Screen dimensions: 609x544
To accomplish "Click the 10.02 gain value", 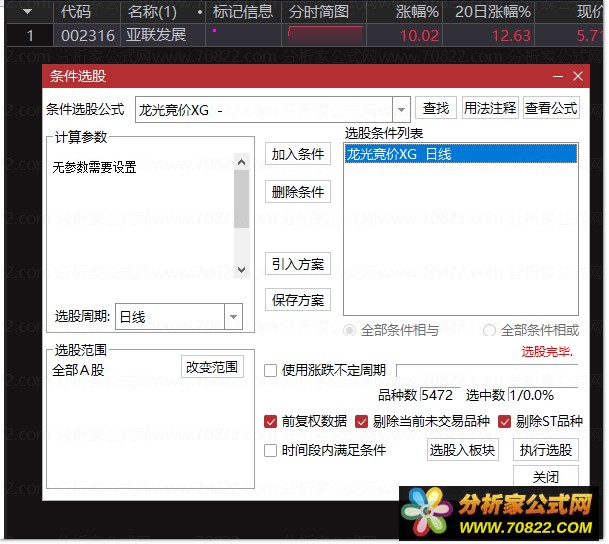I will [419, 36].
